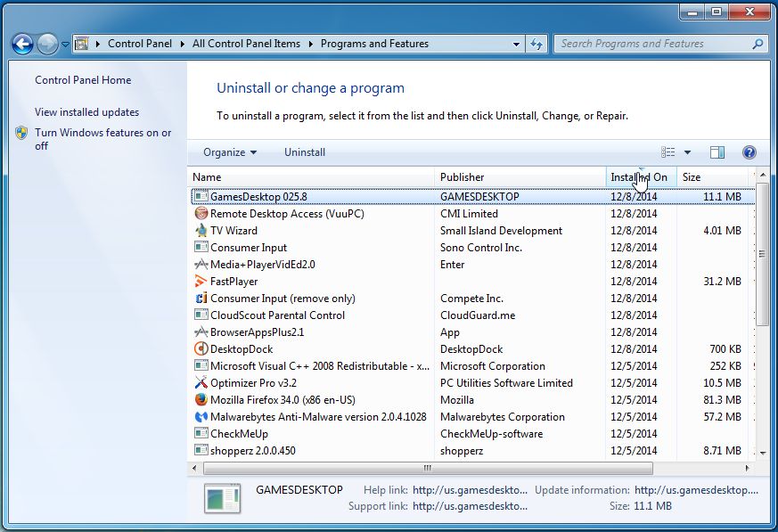The height and width of the screenshot is (532, 778).
Task: Click the vertical scrollbar thumb
Action: point(762,254)
